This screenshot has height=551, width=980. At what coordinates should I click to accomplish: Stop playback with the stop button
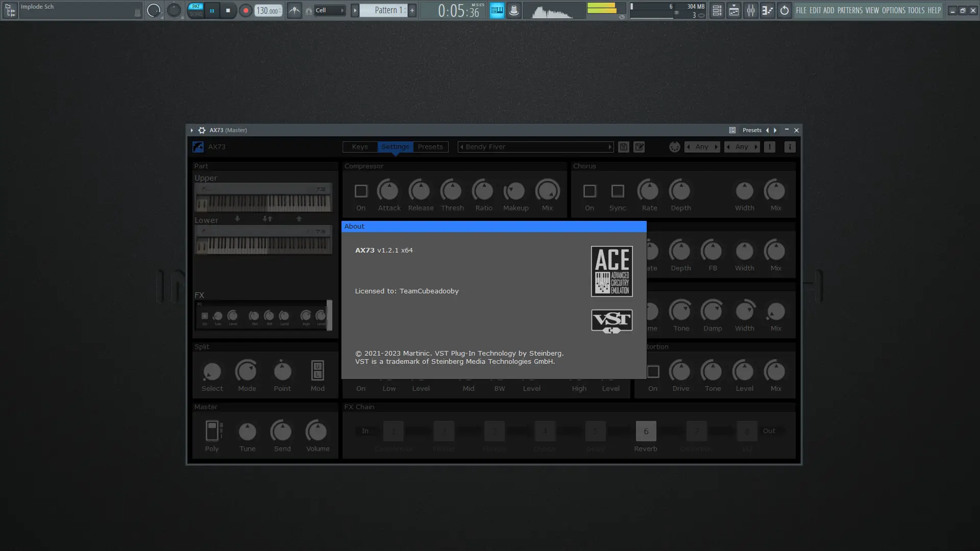[228, 10]
